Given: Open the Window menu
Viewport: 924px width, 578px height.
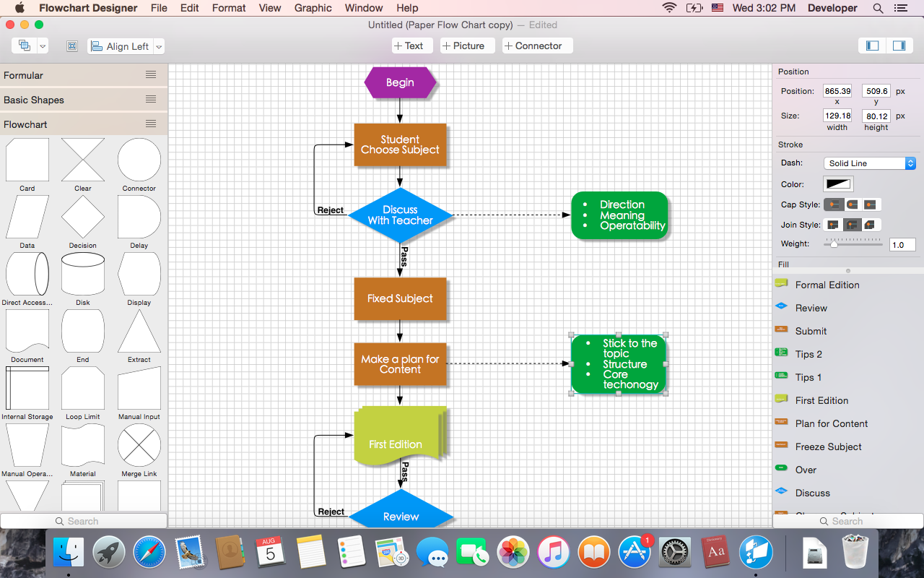Looking at the screenshot, I should coord(364,8).
